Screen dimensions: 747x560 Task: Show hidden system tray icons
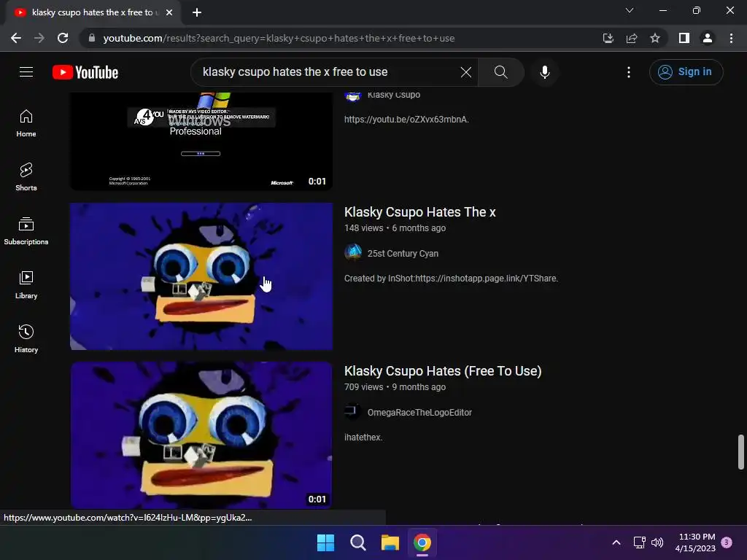point(616,542)
